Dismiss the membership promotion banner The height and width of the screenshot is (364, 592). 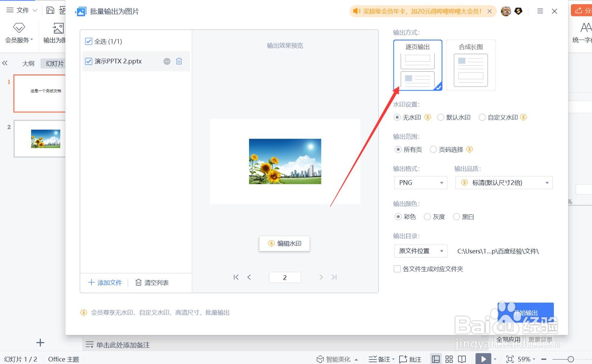pyautogui.click(x=490, y=11)
